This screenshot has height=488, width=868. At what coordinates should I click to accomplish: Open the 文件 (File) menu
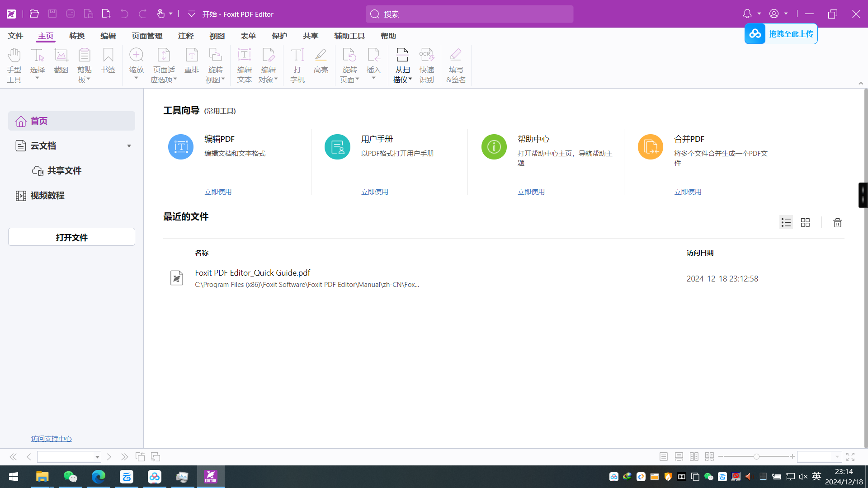point(15,36)
